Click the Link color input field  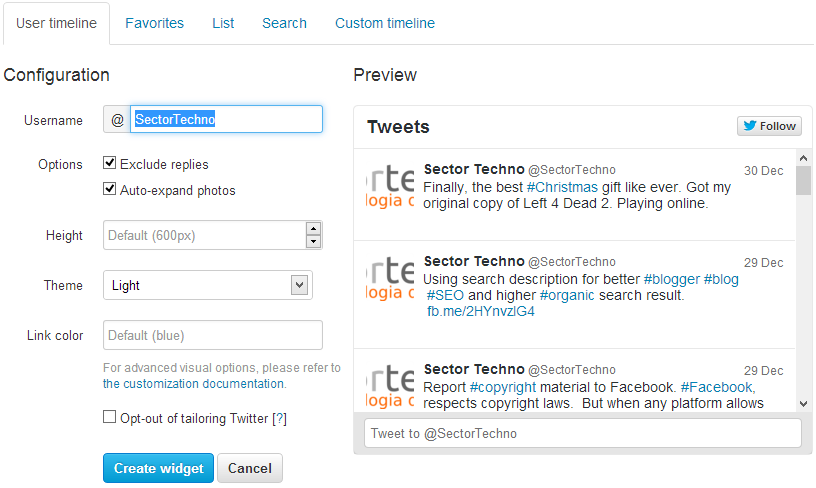(x=213, y=335)
